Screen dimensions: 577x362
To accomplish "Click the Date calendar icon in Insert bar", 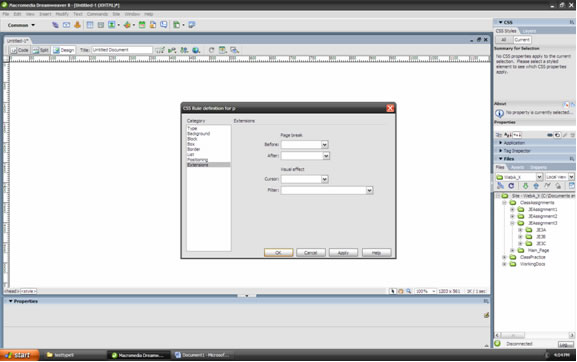I will 142,25.
